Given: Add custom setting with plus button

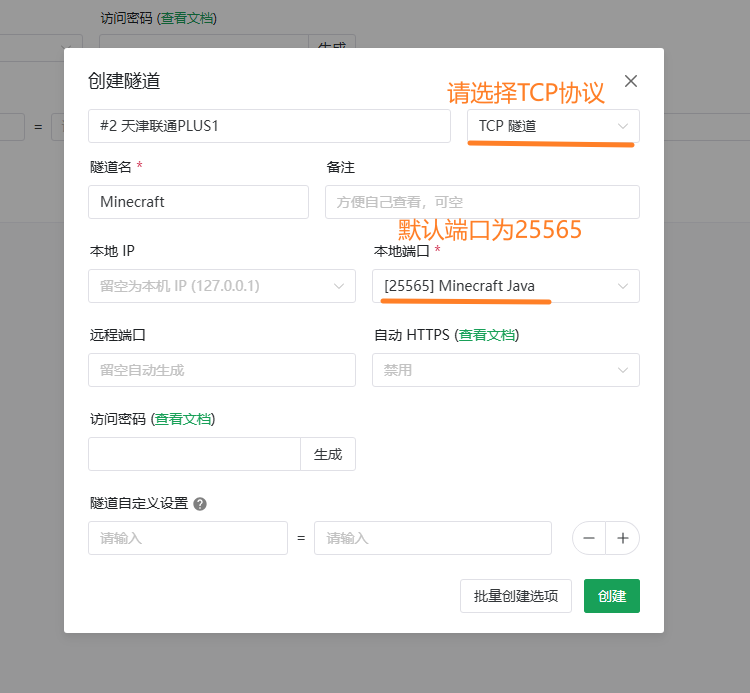Looking at the screenshot, I should 623,538.
